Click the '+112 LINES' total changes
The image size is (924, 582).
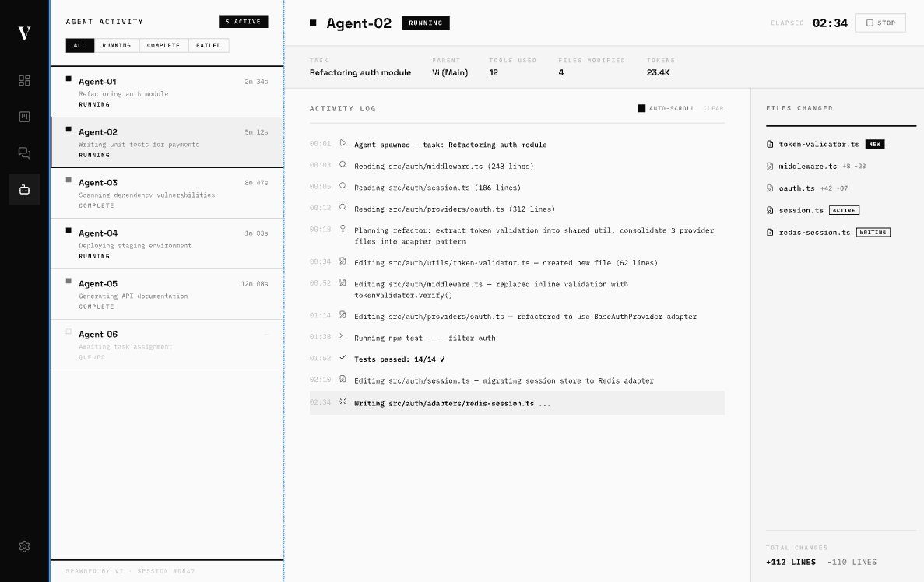pos(791,562)
